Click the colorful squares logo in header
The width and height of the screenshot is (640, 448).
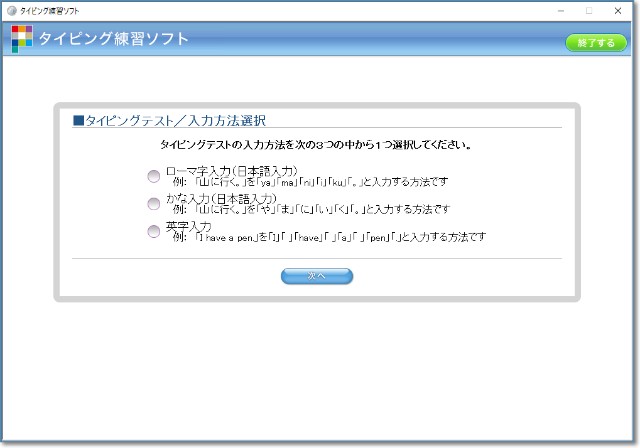coord(22,39)
